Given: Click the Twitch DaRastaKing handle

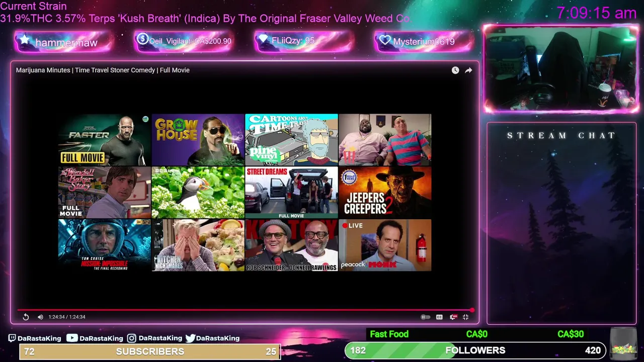Looking at the screenshot, I should point(35,338).
